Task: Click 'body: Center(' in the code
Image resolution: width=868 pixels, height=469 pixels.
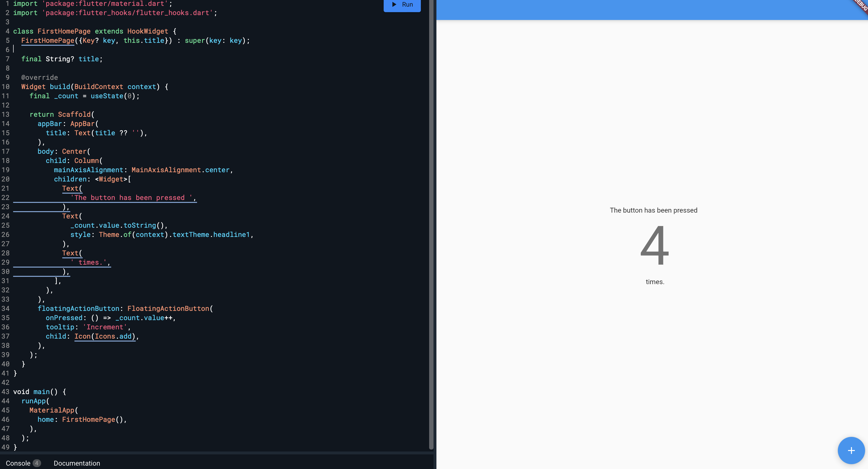Action: (64, 152)
